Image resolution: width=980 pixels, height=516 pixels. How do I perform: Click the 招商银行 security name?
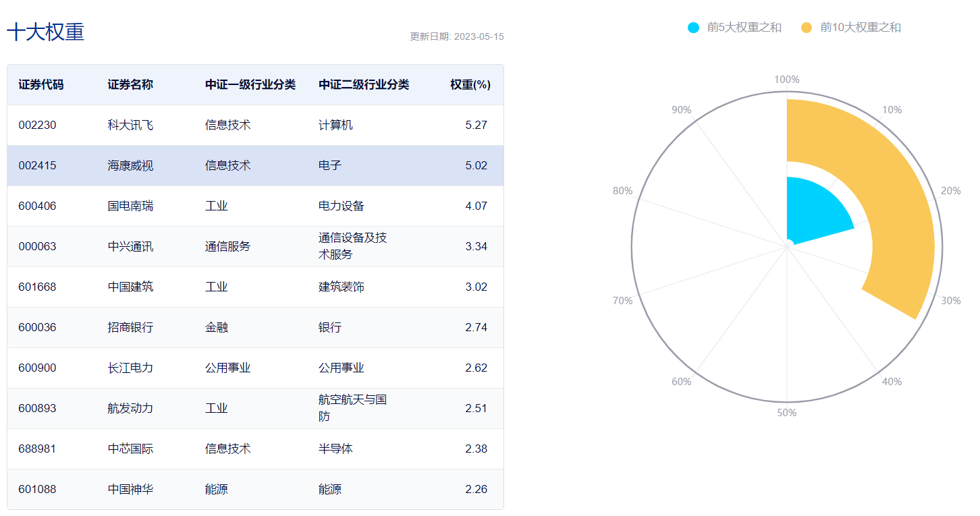[130, 327]
